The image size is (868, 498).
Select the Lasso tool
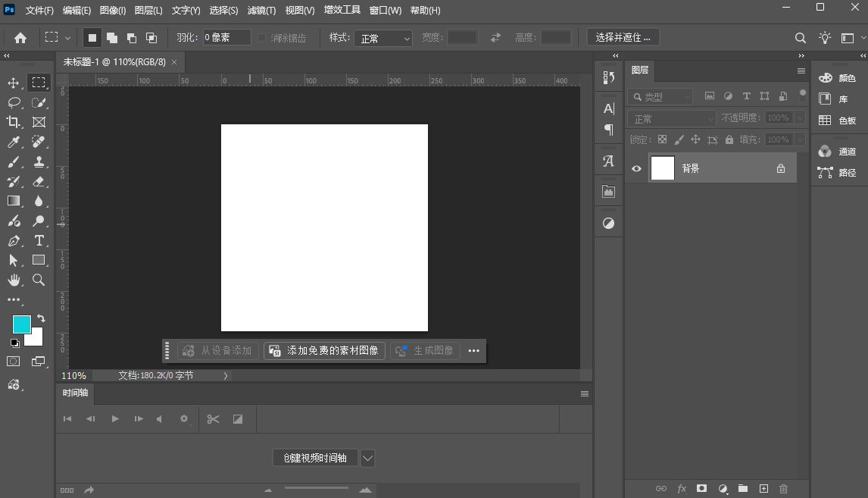point(14,102)
